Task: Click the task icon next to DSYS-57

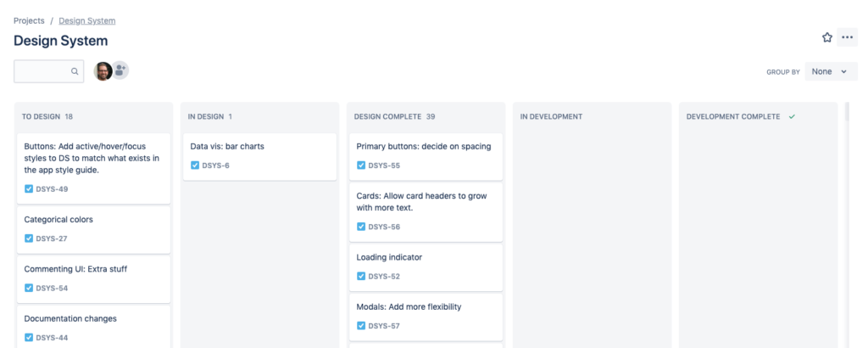Action: [361, 326]
